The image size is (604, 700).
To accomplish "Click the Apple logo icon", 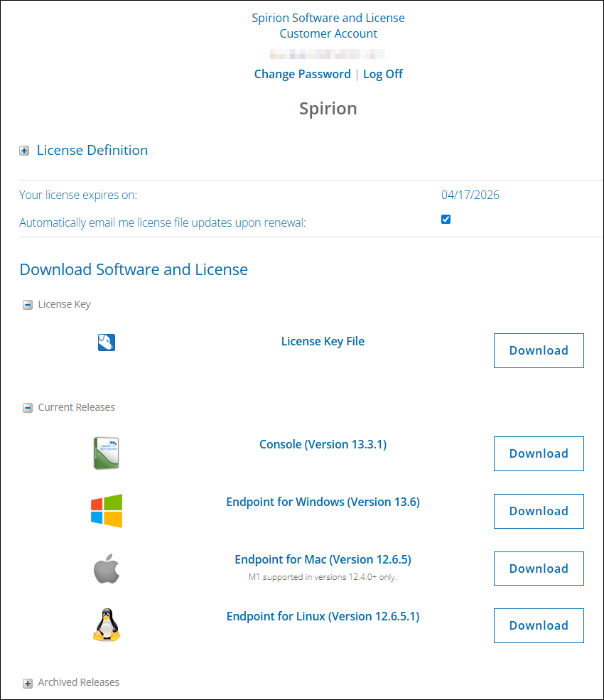I will click(x=107, y=569).
